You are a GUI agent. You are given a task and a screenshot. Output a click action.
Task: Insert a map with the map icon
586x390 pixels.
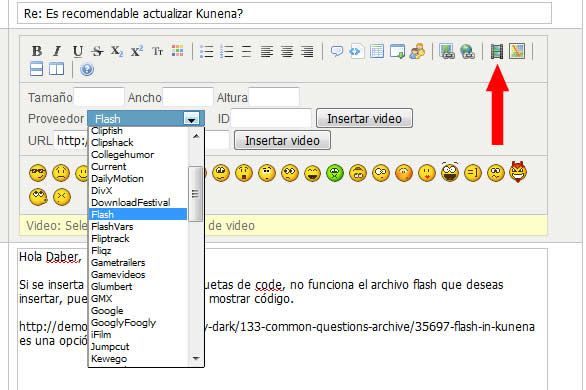coord(517,51)
